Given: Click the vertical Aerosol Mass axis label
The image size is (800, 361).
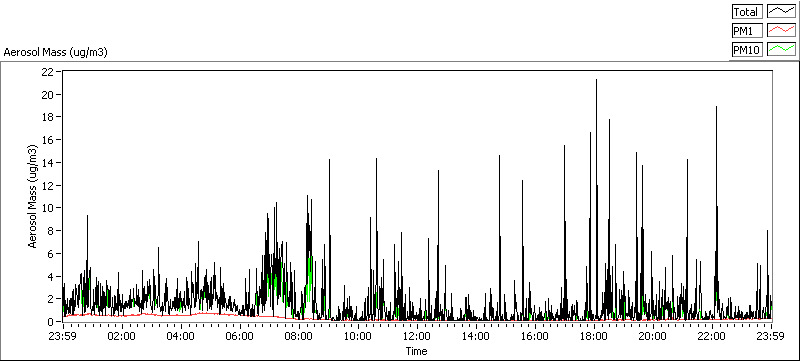Looking at the screenshot, I should tap(33, 196).
